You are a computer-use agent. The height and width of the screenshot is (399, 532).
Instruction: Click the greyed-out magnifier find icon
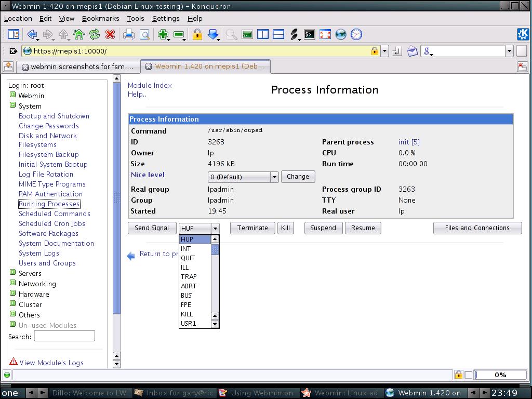point(231,34)
